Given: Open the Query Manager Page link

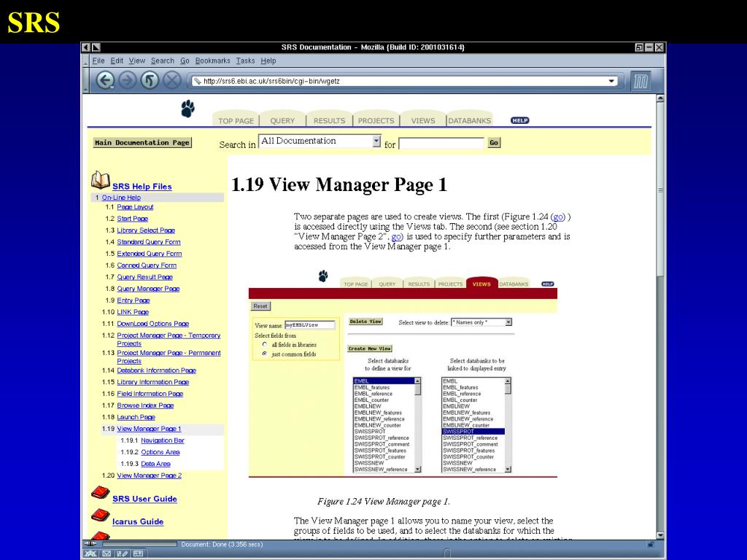Looking at the screenshot, I should pos(148,289).
